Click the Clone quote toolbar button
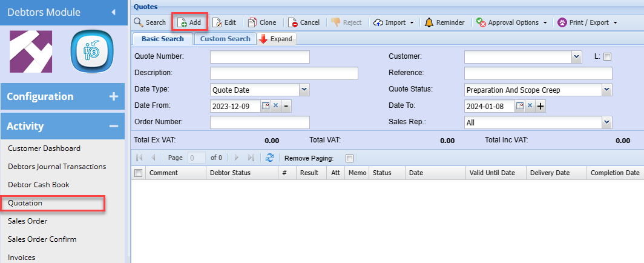644x263 pixels. click(261, 22)
